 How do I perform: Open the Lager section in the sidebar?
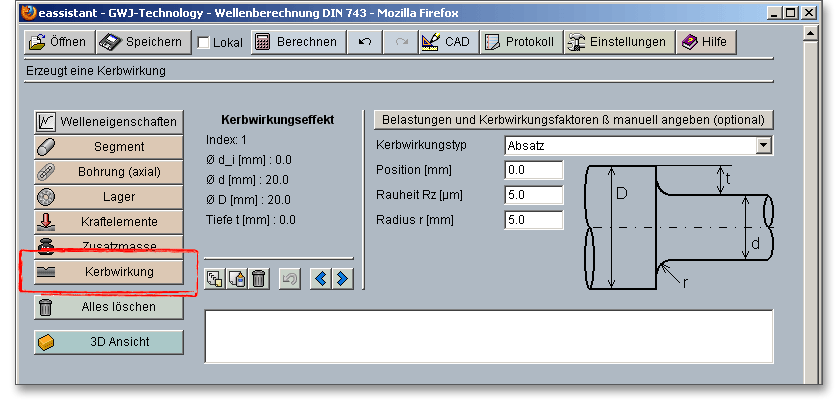coord(108,197)
